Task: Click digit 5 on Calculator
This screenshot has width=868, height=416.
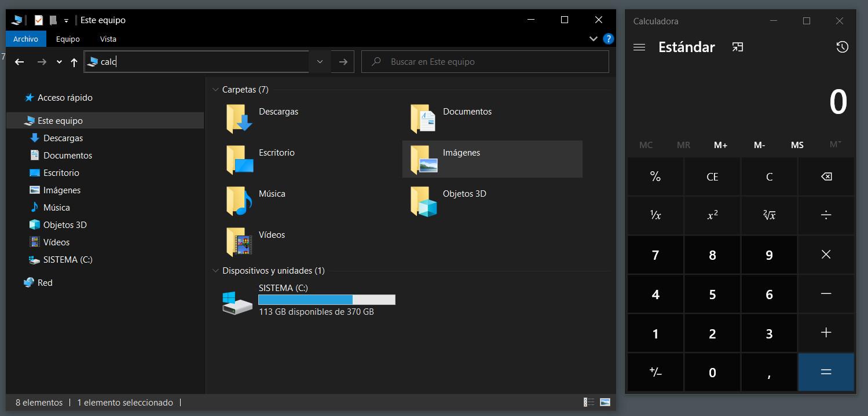Action: click(x=712, y=294)
